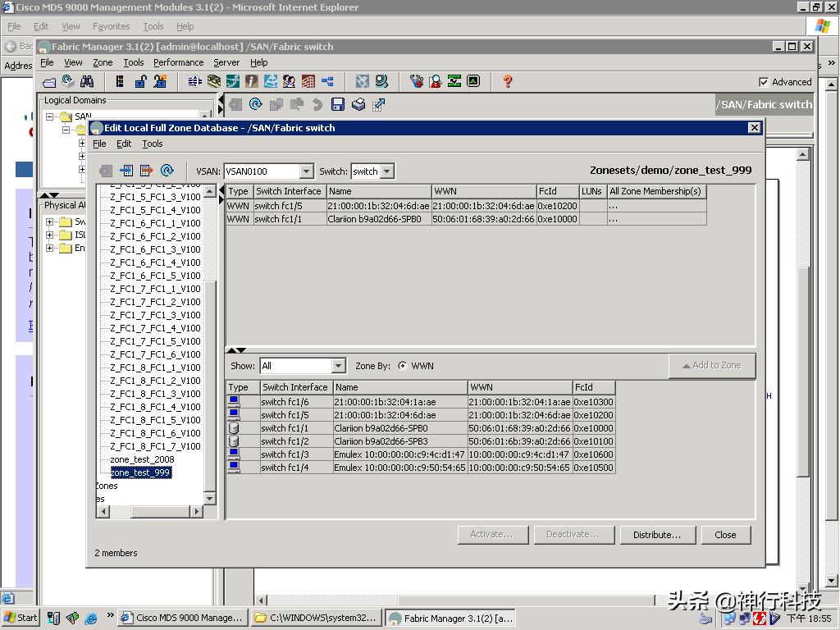
Task: Click the import arrow icon in zone editor
Action: [x=126, y=171]
